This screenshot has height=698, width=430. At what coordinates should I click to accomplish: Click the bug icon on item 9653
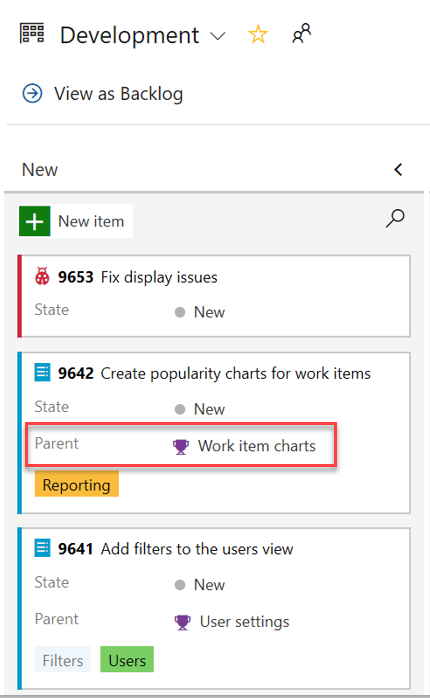tap(42, 276)
